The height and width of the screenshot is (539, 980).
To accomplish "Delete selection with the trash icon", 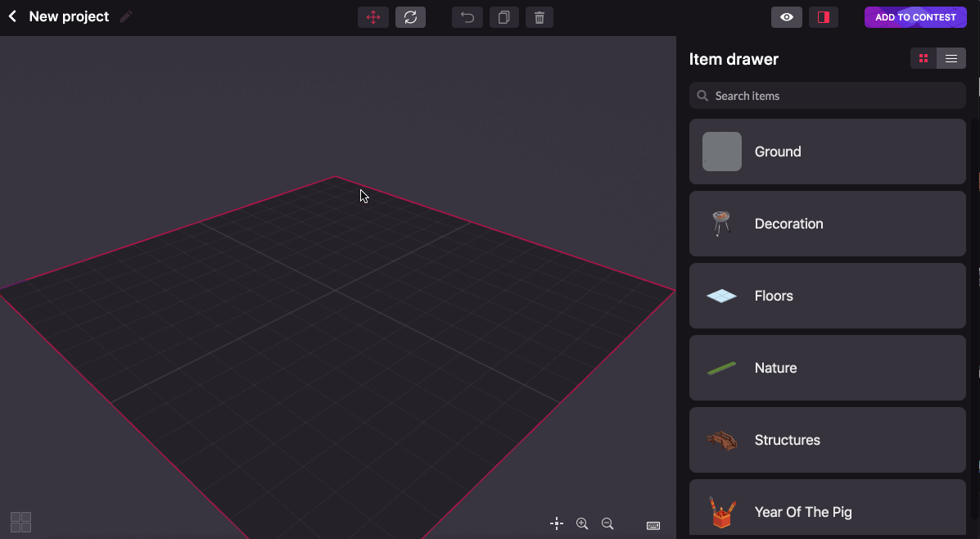I will click(x=540, y=17).
